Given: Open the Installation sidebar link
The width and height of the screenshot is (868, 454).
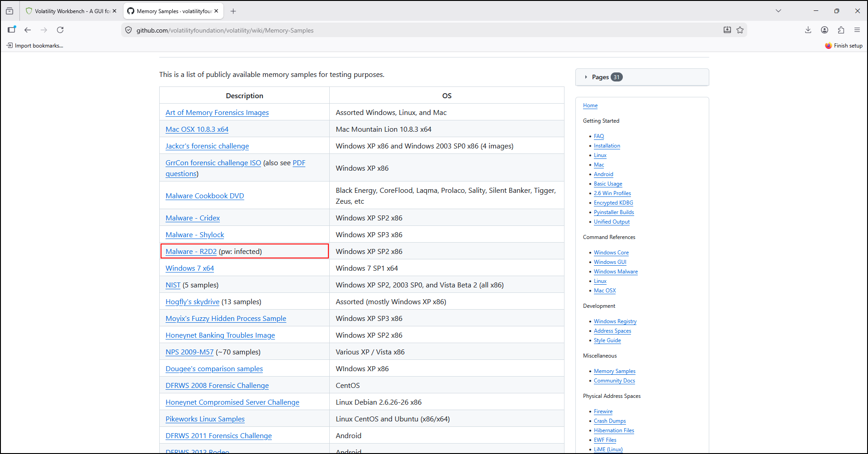Looking at the screenshot, I should [607, 146].
